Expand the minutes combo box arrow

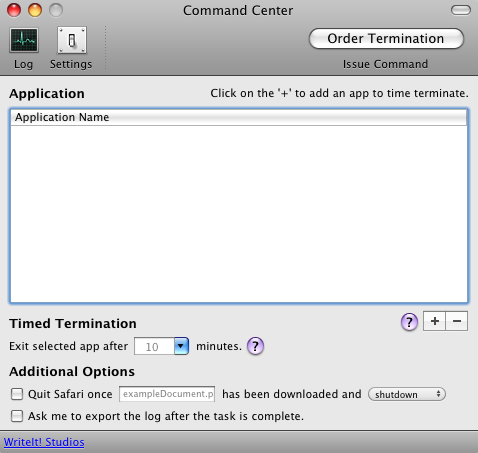click(x=181, y=346)
